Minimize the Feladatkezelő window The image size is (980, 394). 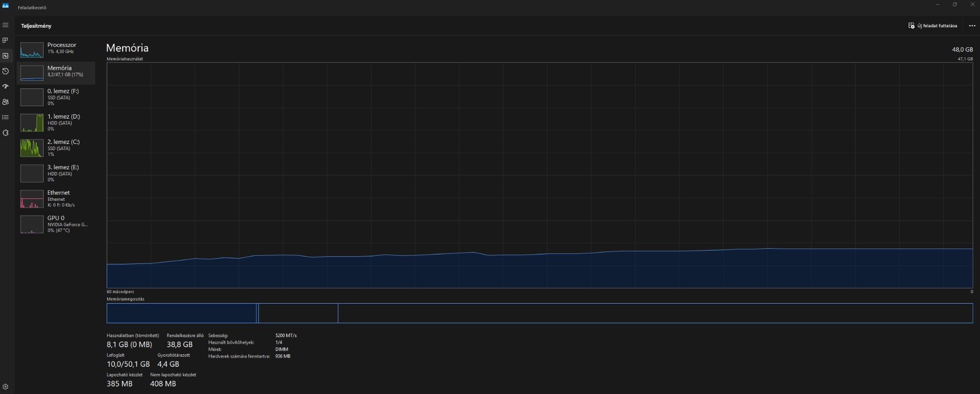click(x=937, y=5)
